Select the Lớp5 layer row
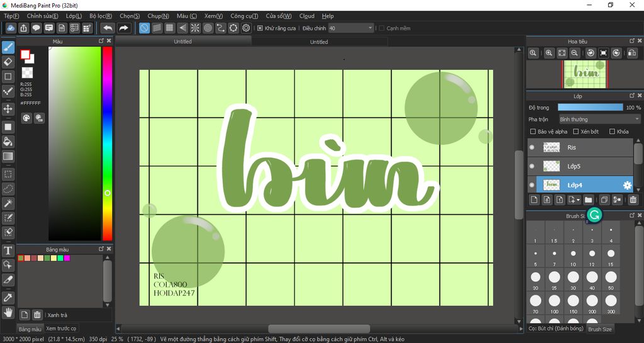 pos(580,166)
